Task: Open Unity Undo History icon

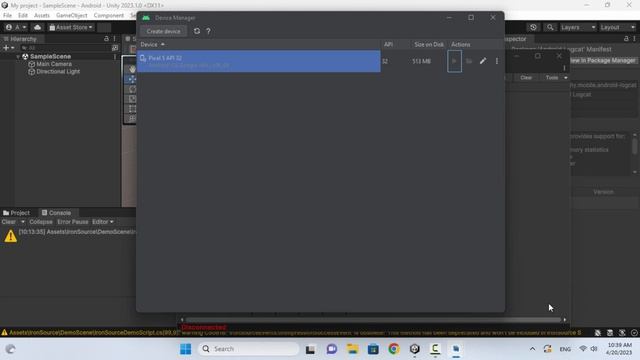Action: (533, 27)
